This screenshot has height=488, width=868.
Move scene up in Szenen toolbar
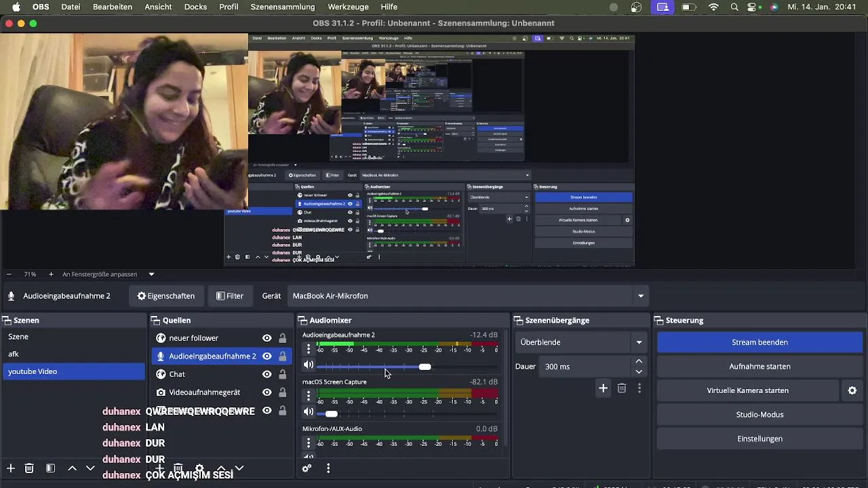[72, 468]
